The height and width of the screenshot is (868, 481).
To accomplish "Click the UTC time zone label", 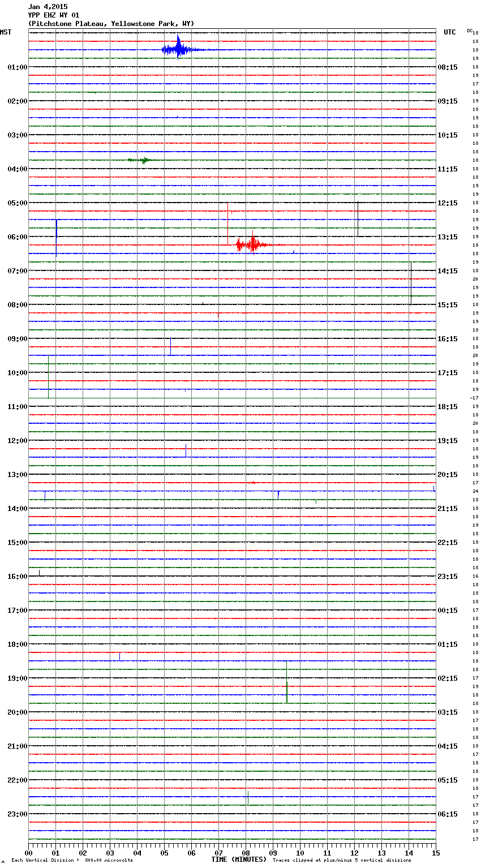I will click(449, 32).
